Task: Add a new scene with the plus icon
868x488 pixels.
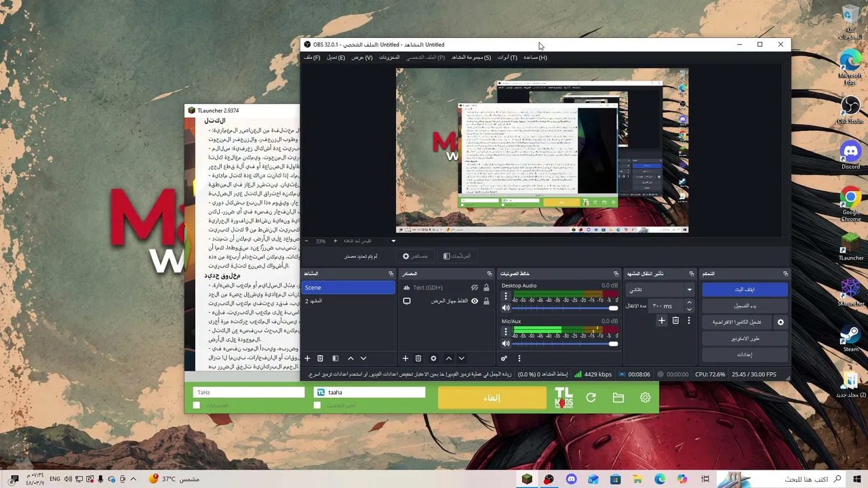Action: coord(307,359)
